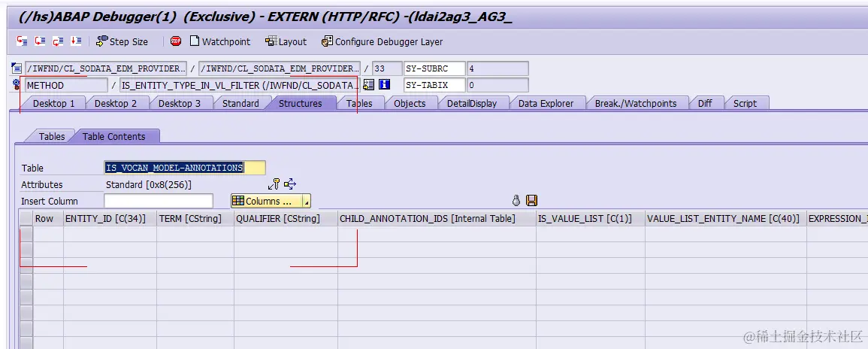Viewport: 868px width, 349px height.
Task: Switch to the Desktop 2 tab
Action: pyautogui.click(x=116, y=103)
